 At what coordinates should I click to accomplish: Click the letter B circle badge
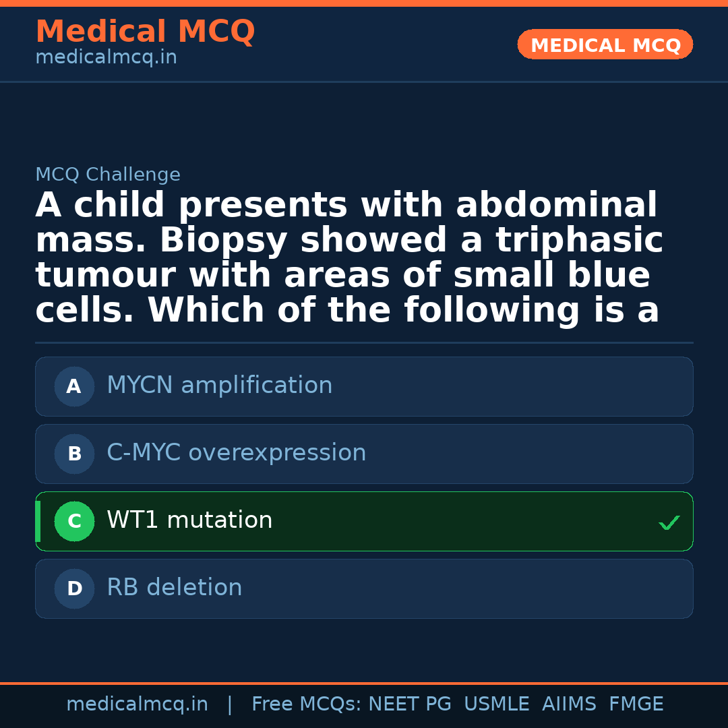(74, 454)
